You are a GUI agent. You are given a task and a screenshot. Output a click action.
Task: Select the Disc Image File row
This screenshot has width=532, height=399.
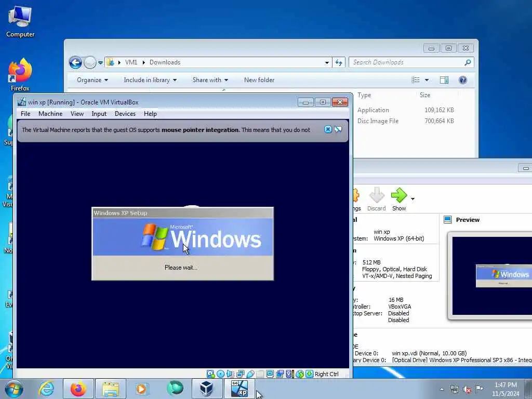tap(405, 121)
